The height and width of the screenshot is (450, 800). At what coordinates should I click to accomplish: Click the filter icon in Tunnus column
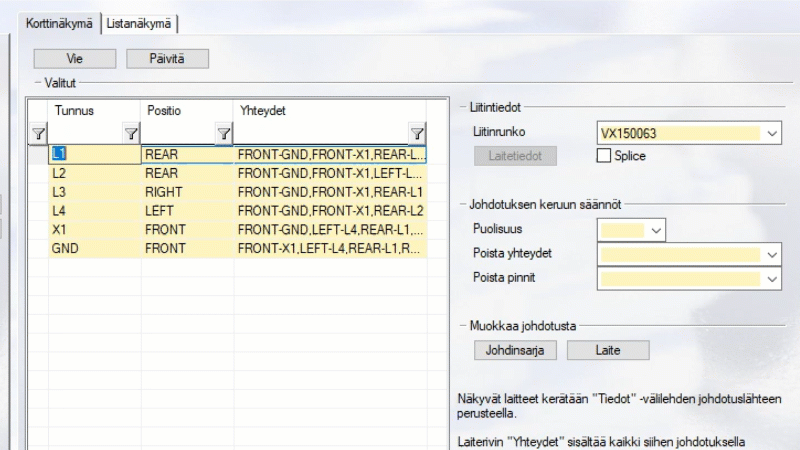(x=130, y=133)
